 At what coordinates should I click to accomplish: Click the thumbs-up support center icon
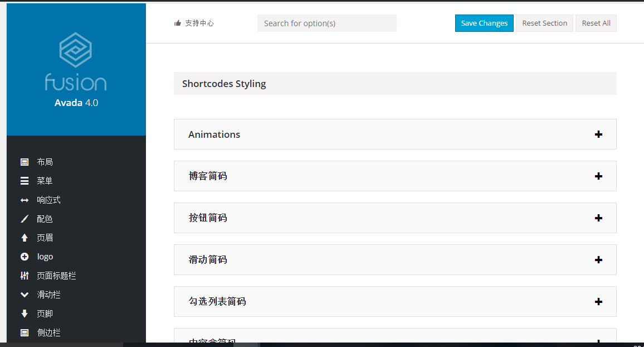[x=178, y=23]
